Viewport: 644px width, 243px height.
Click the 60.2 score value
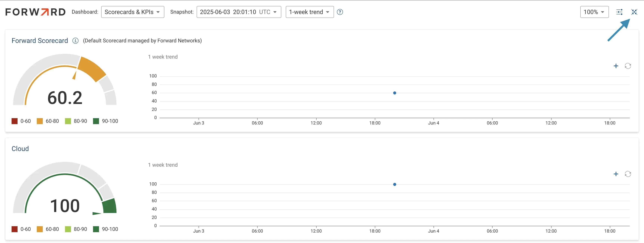click(x=65, y=98)
